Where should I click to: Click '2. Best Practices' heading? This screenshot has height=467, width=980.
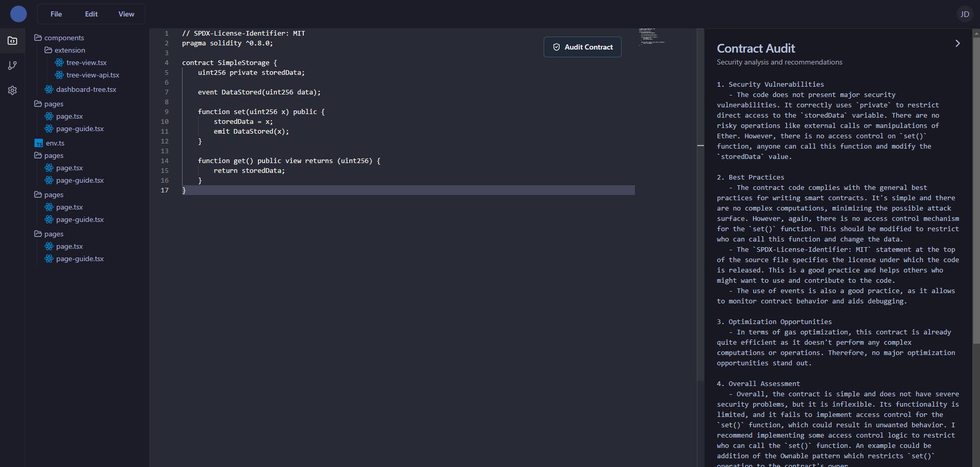click(750, 177)
